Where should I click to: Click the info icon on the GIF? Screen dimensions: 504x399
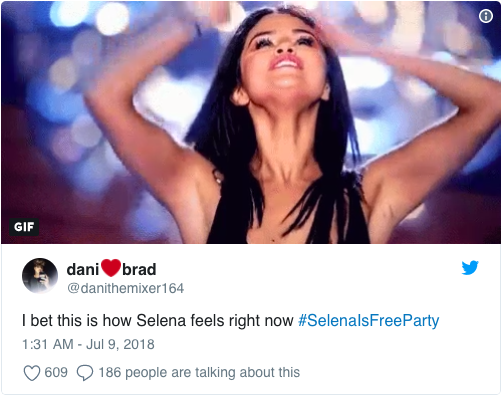[x=486, y=16]
